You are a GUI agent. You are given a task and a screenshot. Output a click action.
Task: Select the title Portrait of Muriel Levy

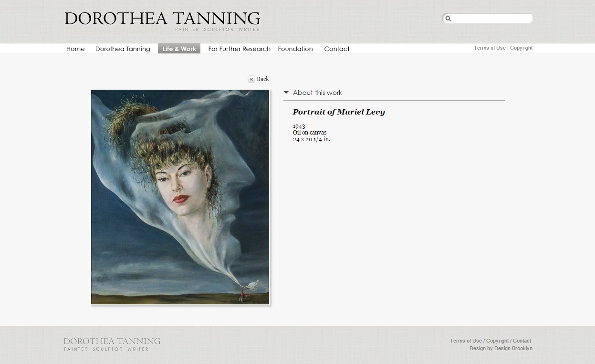pyautogui.click(x=339, y=112)
